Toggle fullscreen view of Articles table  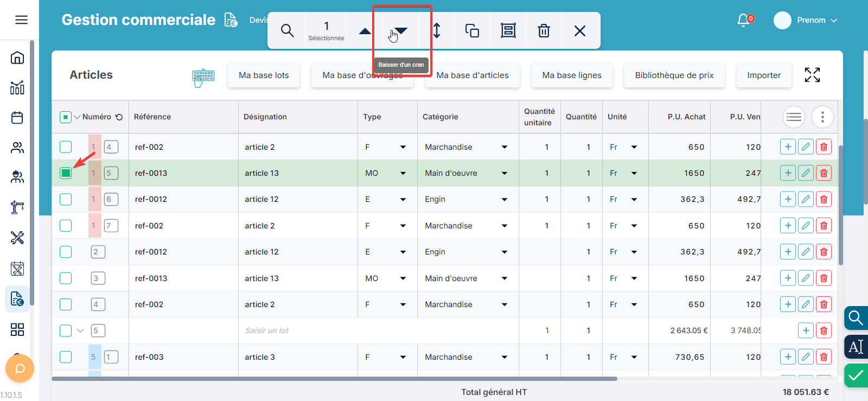812,75
